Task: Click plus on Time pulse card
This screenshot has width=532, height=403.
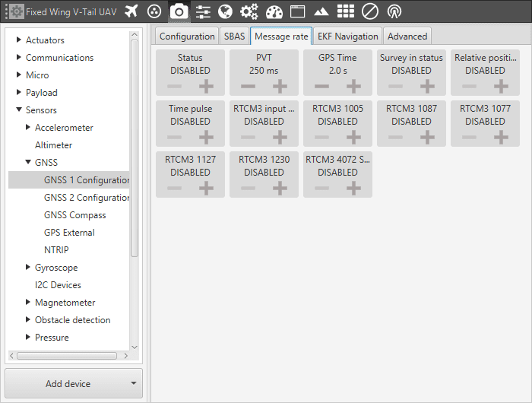Action: click(206, 137)
